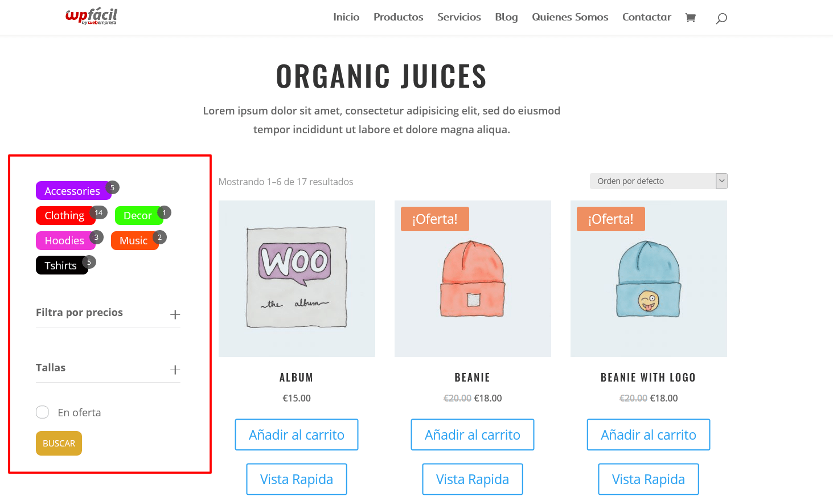Click the ¡Oferta! badge on Beanie

coord(435,219)
